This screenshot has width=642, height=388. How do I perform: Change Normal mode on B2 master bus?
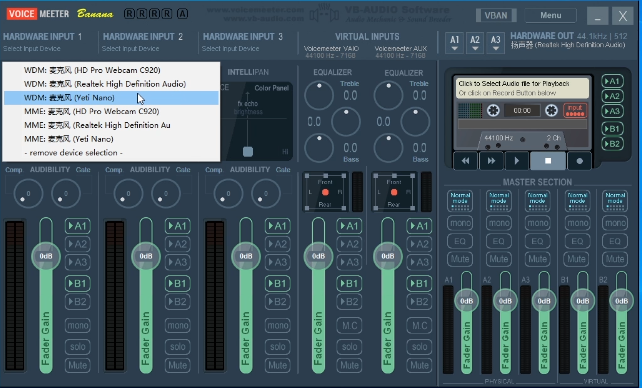[x=615, y=201]
